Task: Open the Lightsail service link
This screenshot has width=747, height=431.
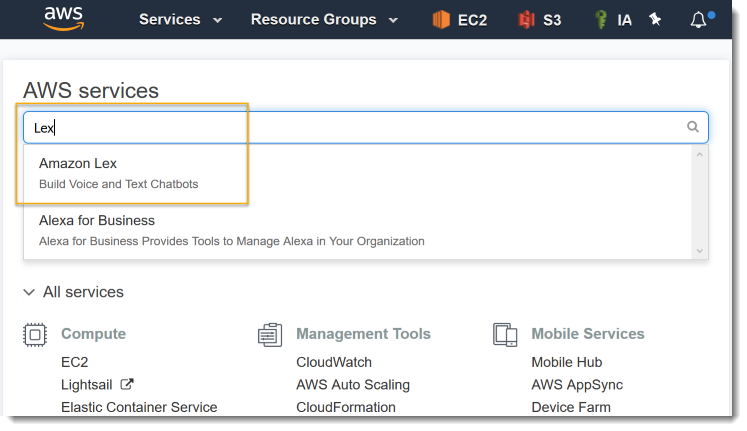Action: click(87, 385)
